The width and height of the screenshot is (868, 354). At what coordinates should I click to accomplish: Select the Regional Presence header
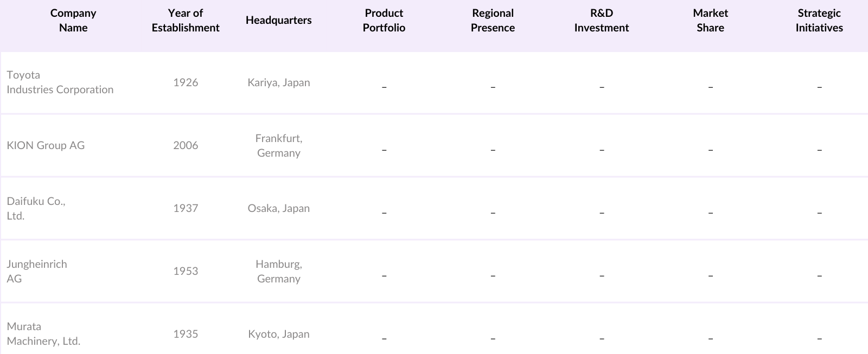point(493,21)
